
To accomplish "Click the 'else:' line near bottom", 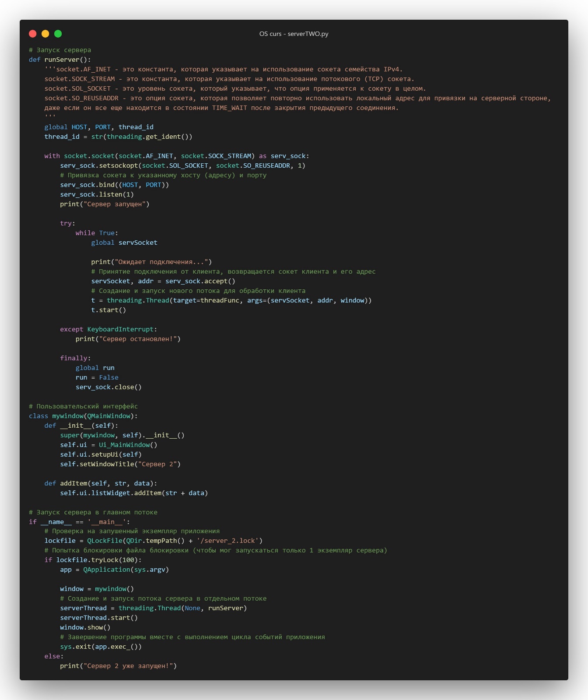I will click(54, 656).
